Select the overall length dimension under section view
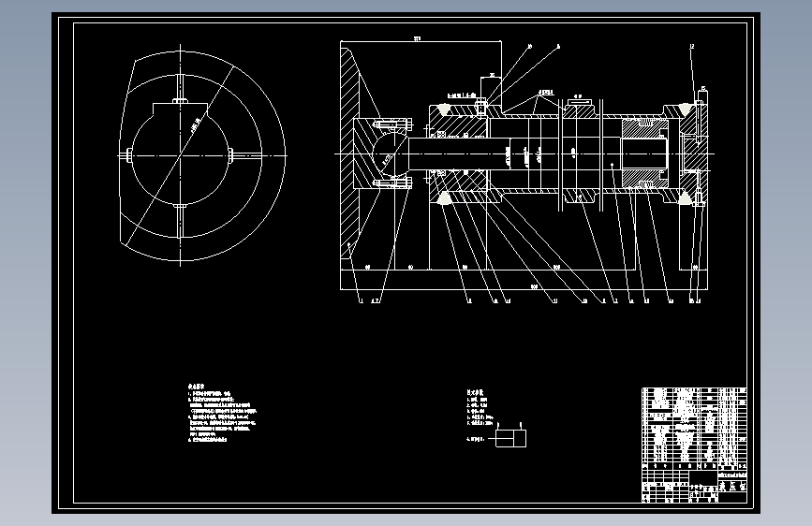 (x=524, y=286)
